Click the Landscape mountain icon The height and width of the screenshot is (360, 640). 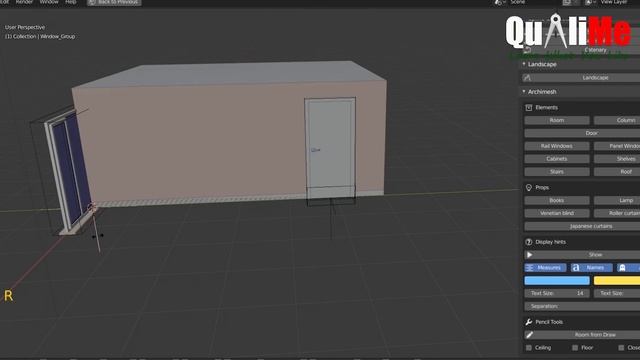click(527, 78)
